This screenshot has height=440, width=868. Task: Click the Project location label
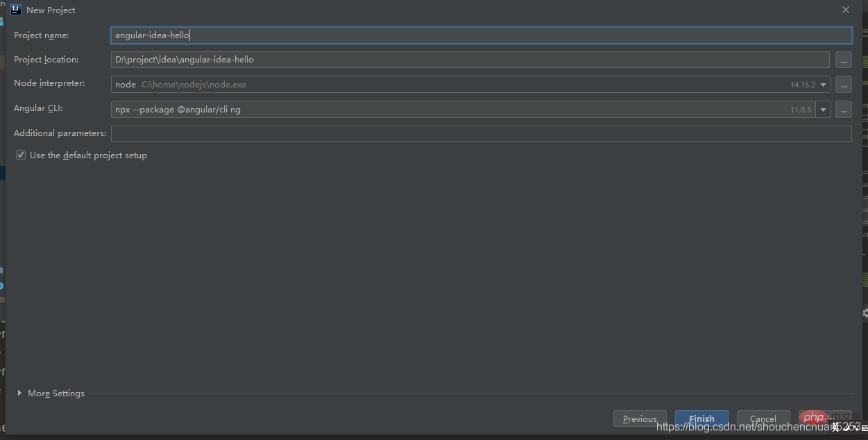46,59
